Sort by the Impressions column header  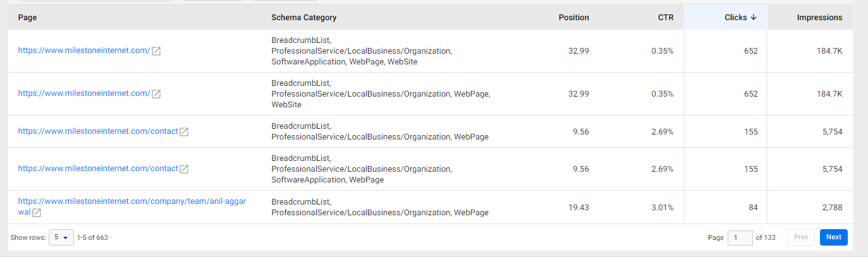pos(819,18)
